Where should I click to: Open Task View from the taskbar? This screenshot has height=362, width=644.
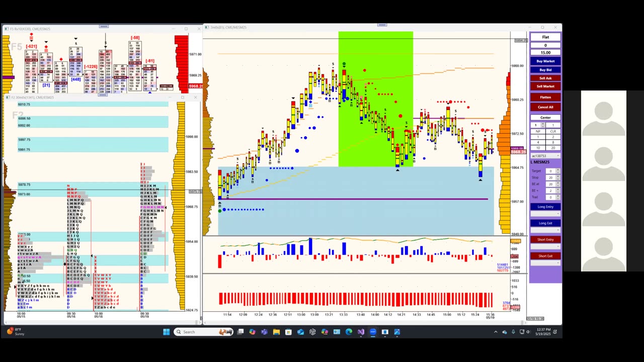[x=240, y=332]
